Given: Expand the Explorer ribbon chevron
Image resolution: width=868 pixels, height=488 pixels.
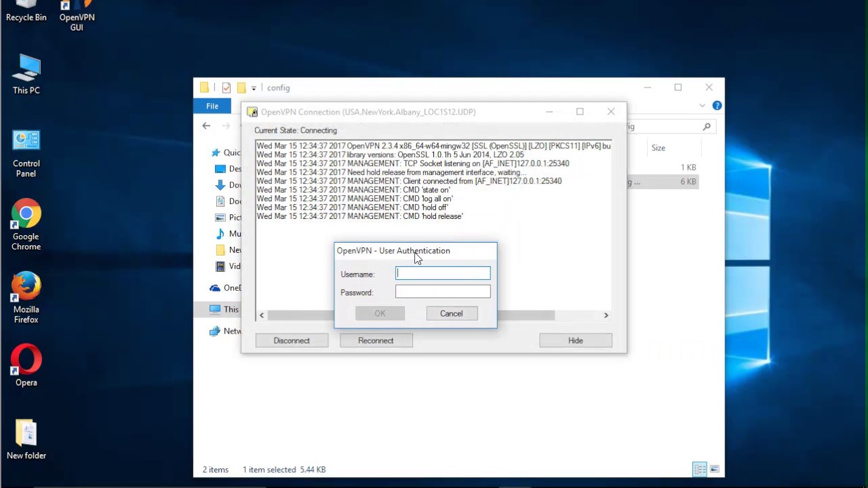Looking at the screenshot, I should (703, 106).
